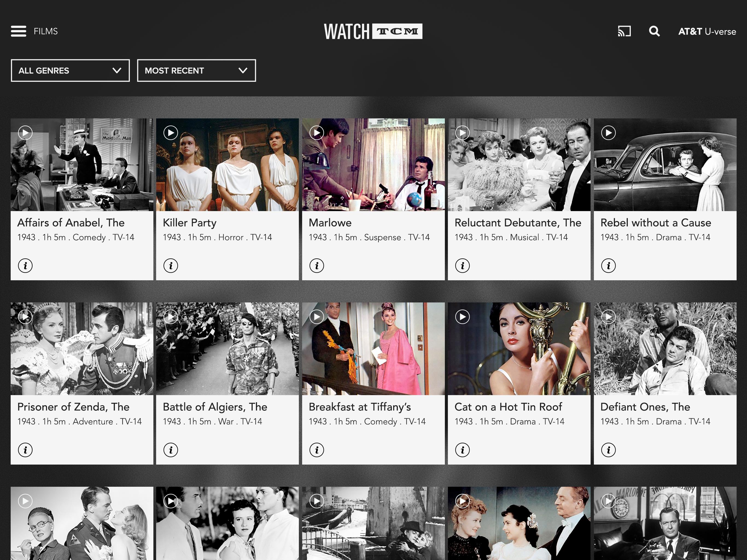
Task: Show info for Cat on a Hot Tin Roof
Action: click(463, 450)
